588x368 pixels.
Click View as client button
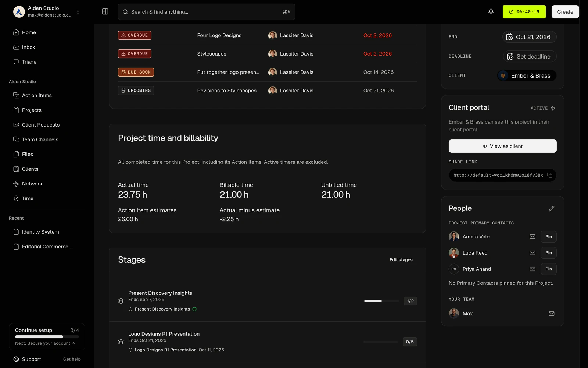click(503, 146)
